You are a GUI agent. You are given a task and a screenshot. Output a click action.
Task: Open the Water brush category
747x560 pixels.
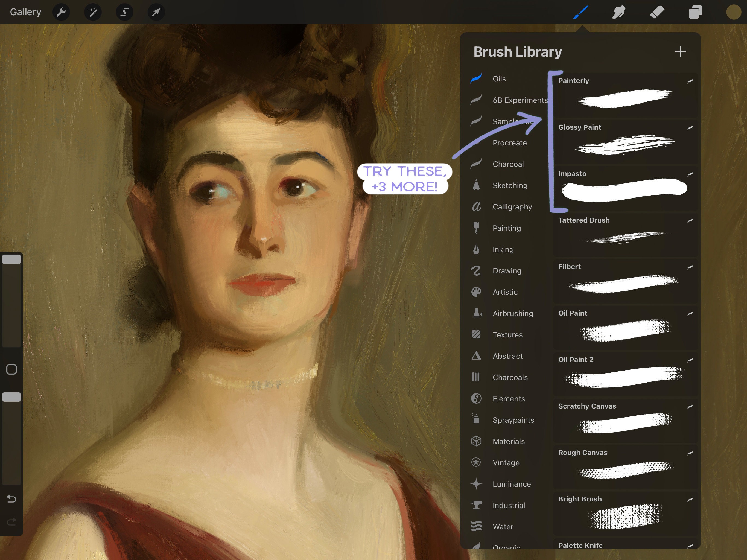503,527
